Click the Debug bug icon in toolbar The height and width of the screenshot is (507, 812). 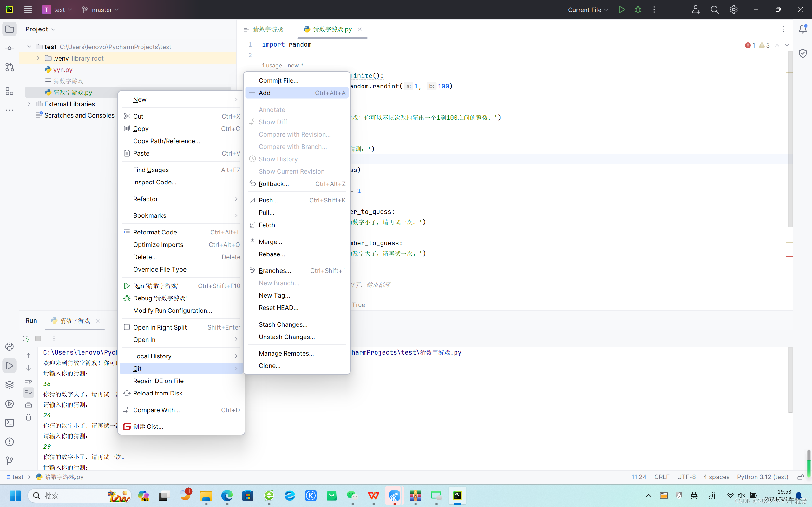(x=638, y=10)
